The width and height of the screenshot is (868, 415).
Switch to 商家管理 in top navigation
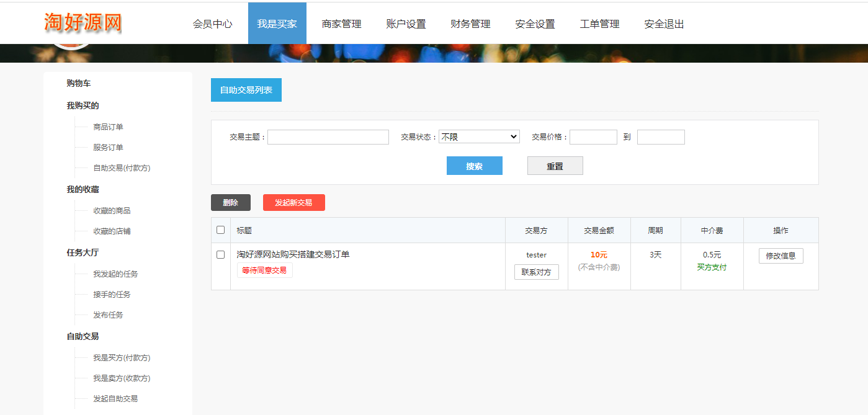point(341,24)
